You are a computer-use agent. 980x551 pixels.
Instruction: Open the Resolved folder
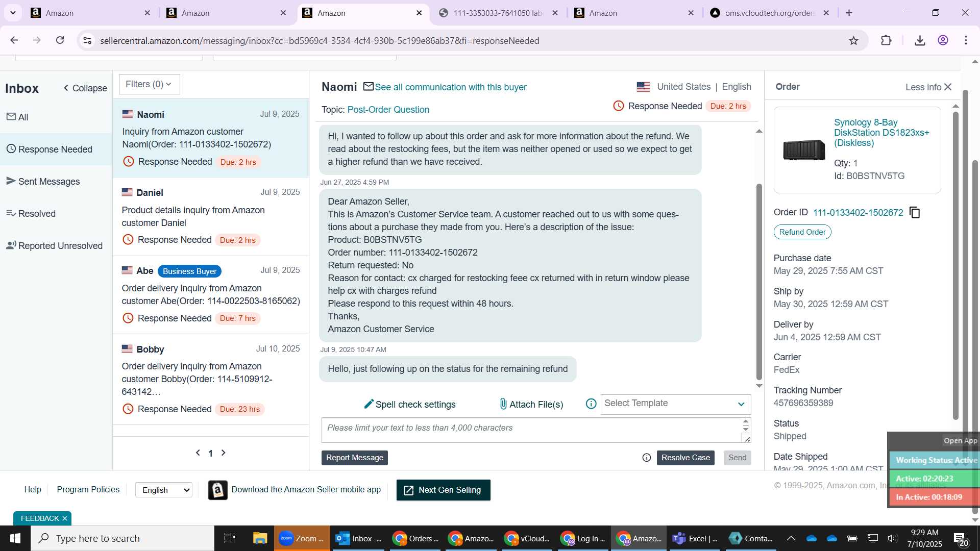tap(56, 213)
